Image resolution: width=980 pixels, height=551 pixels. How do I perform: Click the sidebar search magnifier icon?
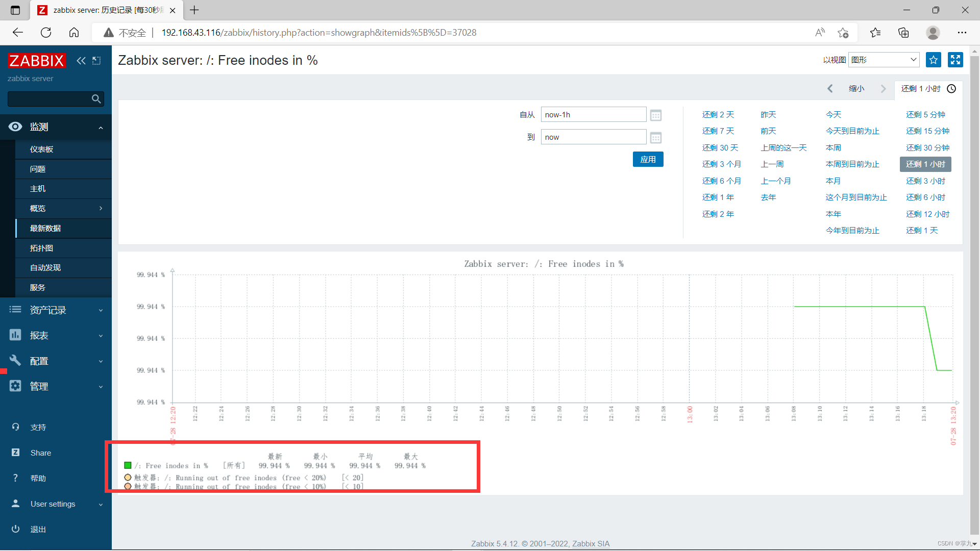(x=96, y=99)
